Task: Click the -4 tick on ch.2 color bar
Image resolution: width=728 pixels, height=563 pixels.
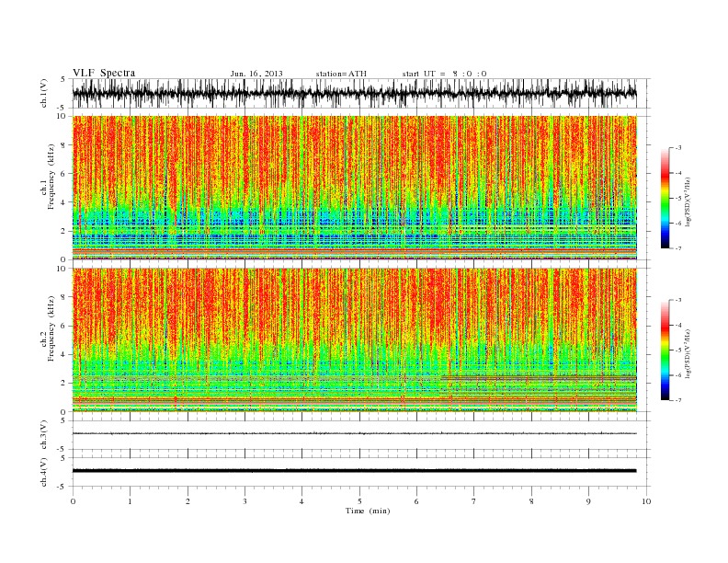Action: coord(677,325)
